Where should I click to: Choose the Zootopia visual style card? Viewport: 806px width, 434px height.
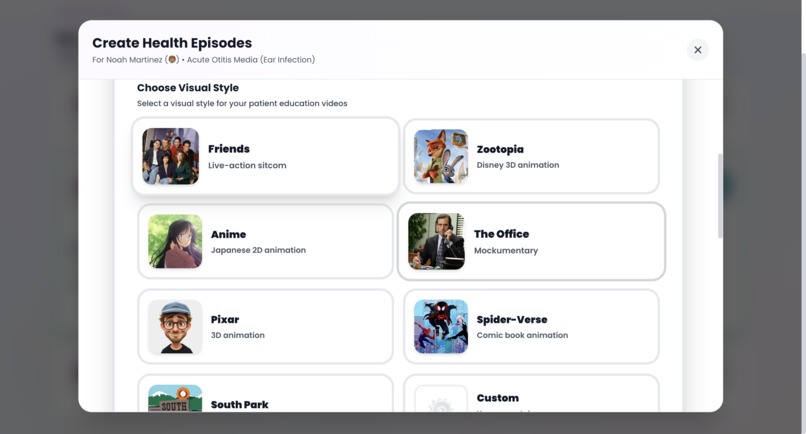[532, 156]
